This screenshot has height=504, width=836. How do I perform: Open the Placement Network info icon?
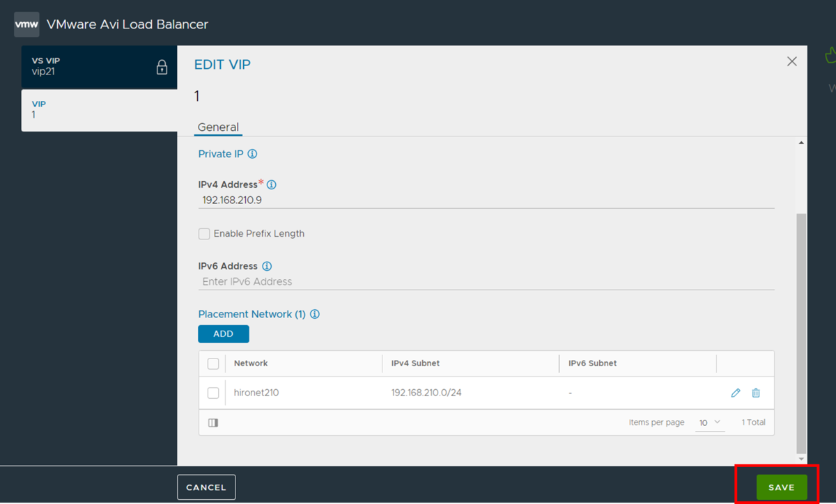point(315,315)
